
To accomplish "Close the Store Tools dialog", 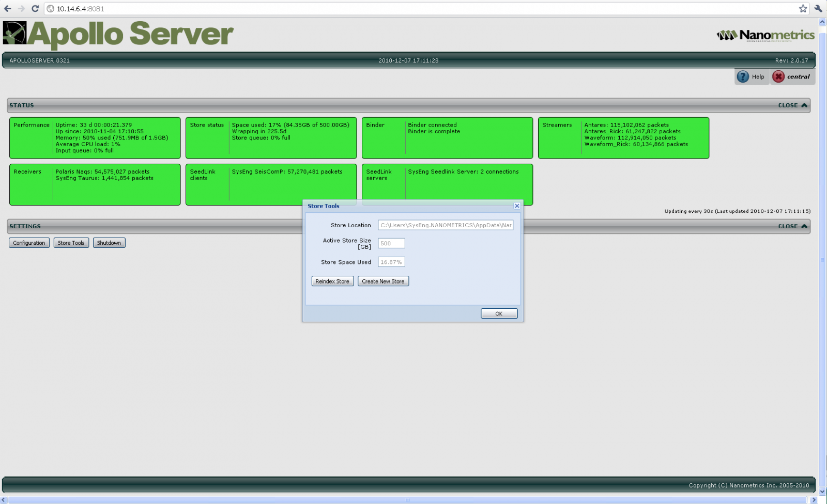I will [x=517, y=206].
